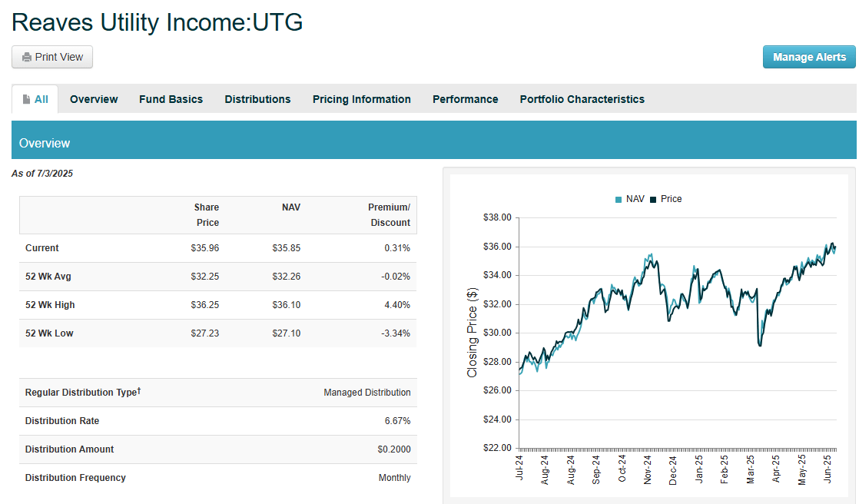The image size is (859, 504).
Task: Open Print View of the fund page
Action: [x=51, y=57]
